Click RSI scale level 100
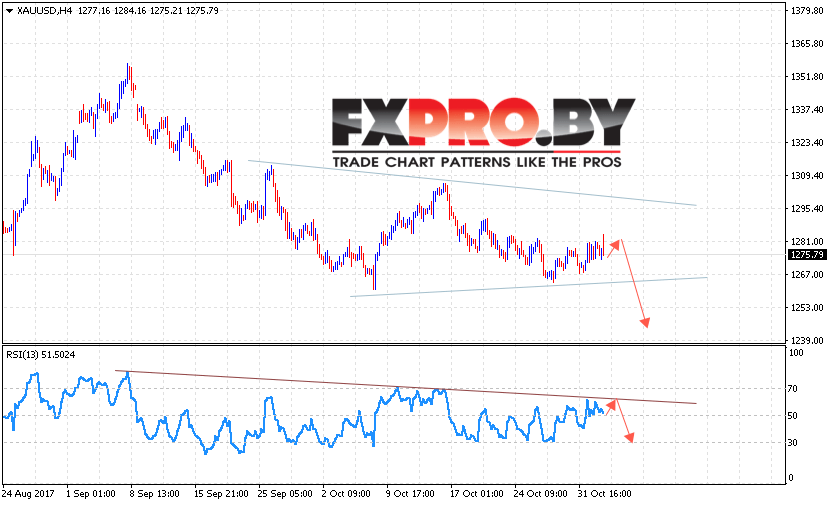Viewport: 828px width, 505px height. coord(796,353)
